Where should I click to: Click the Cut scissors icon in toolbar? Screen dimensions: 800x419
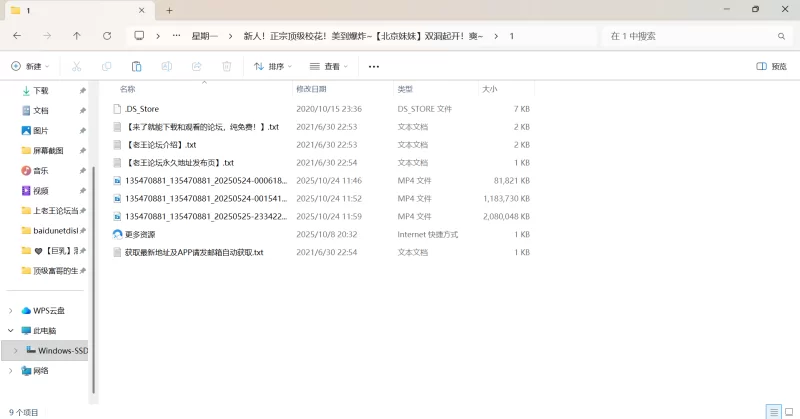(x=76, y=67)
